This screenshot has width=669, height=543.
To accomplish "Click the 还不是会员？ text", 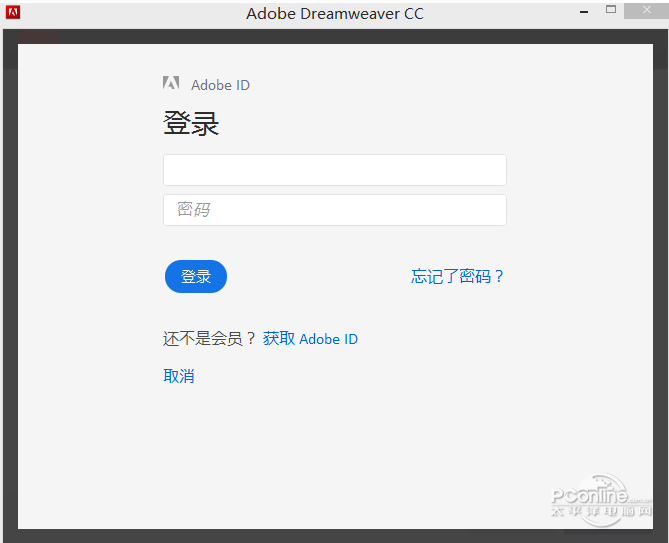I will click(209, 339).
